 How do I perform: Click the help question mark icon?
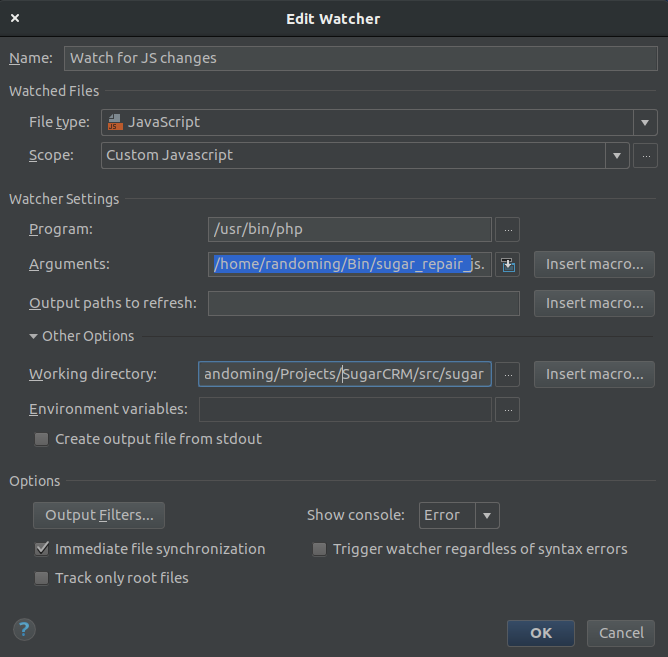(x=25, y=629)
